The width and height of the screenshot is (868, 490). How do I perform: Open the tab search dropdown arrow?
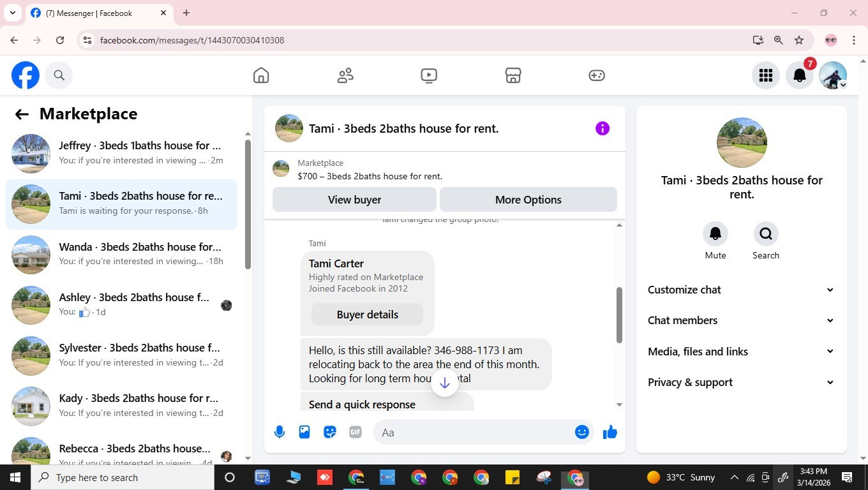tap(12, 13)
